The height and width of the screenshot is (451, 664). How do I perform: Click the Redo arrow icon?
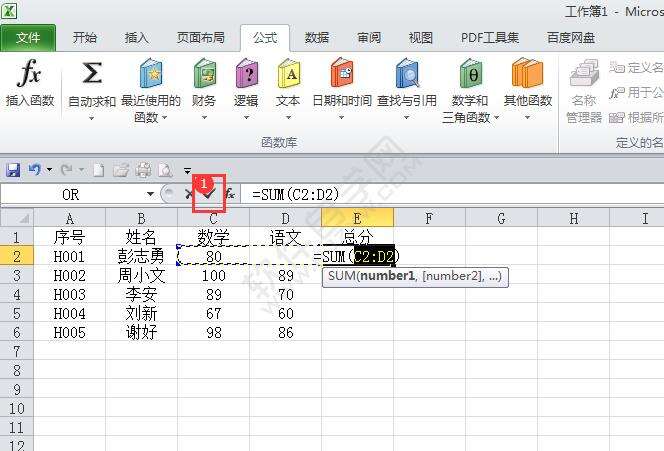(66, 170)
